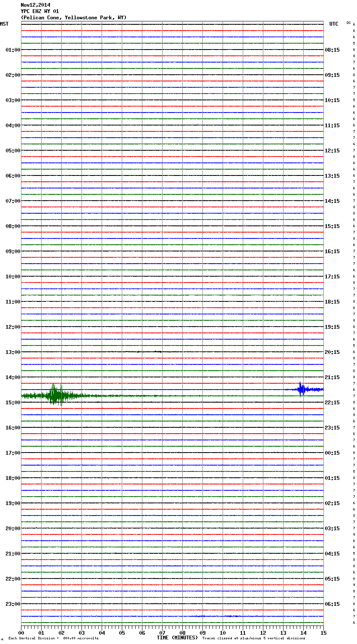
Task: Click the MST timezone header
Action: coord(4,24)
